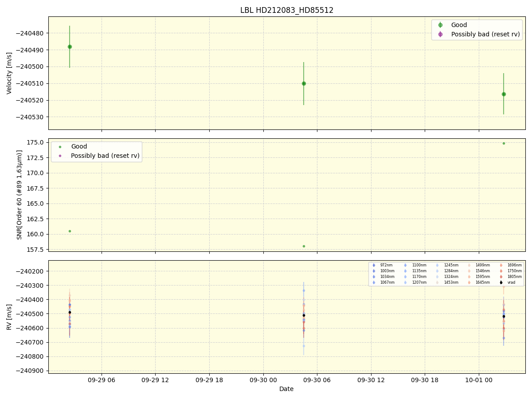Click the SNR point near 160.5
This screenshot has width=532, height=399.
pyautogui.click(x=70, y=231)
